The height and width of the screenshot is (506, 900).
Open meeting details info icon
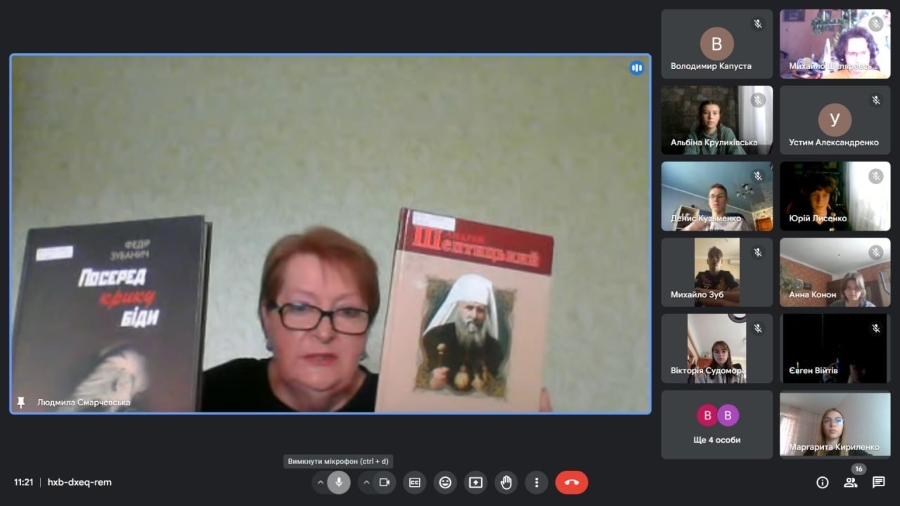(823, 482)
